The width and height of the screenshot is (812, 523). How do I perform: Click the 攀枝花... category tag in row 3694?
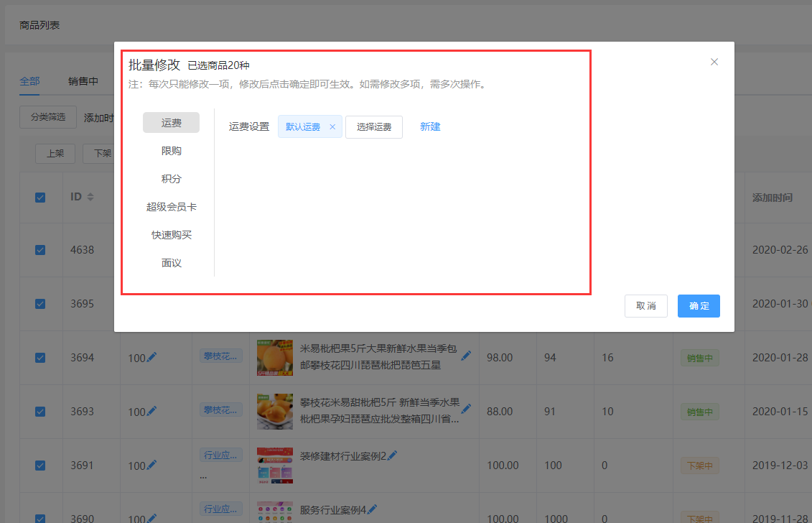coord(220,356)
